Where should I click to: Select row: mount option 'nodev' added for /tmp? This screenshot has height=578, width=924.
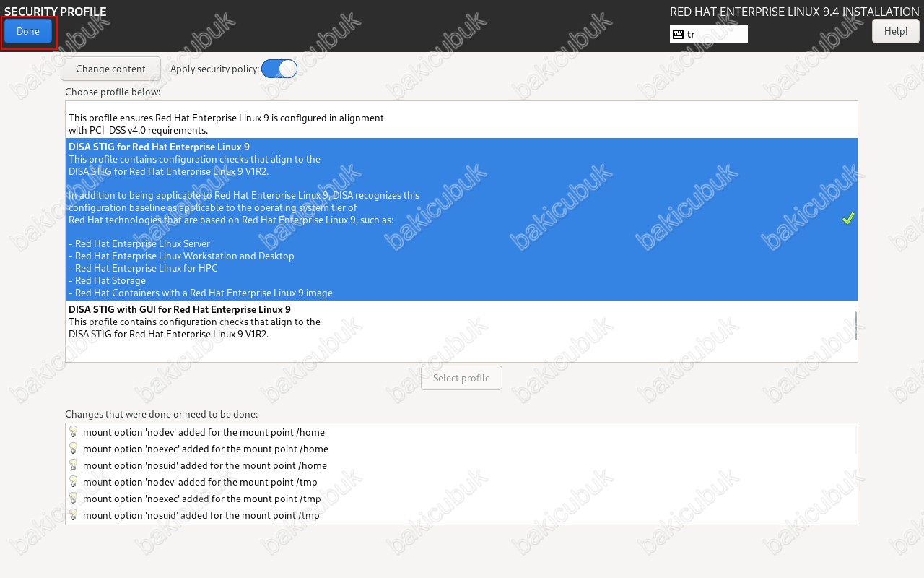[460, 482]
